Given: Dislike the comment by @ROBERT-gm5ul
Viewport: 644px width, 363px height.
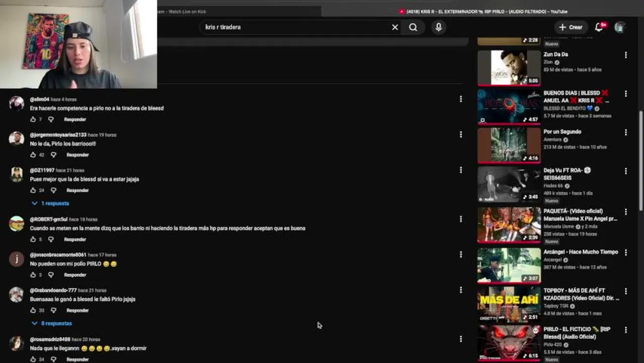Looking at the screenshot, I should point(51,239).
